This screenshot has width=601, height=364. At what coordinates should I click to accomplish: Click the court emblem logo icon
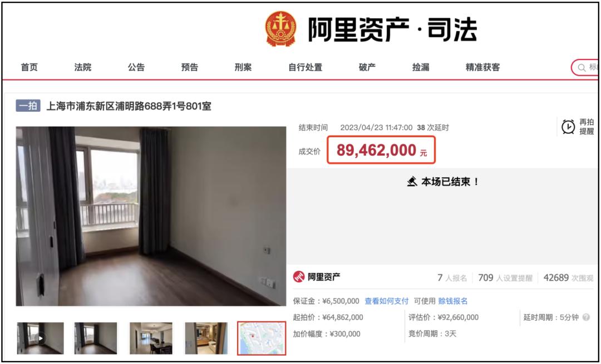(x=281, y=29)
